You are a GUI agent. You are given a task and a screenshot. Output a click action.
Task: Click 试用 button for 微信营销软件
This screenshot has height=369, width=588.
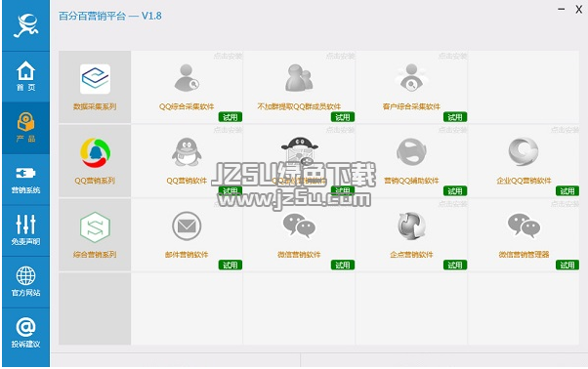pos(343,266)
